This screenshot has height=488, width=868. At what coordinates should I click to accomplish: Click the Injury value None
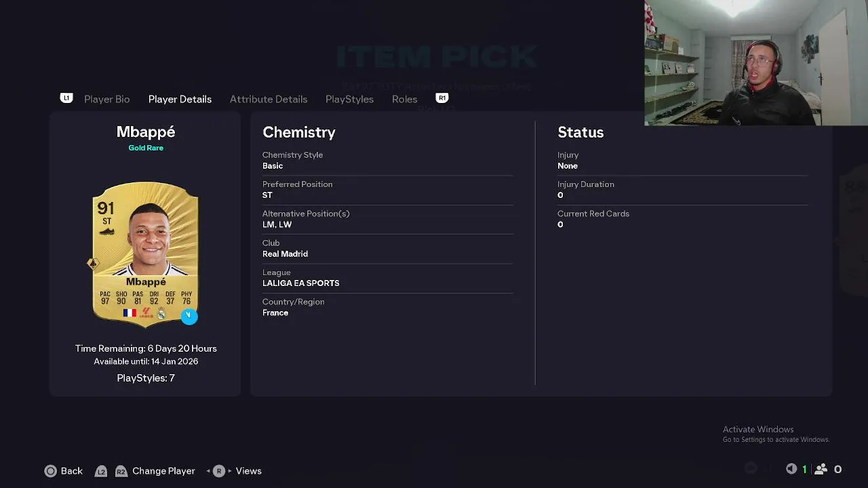[x=568, y=166]
